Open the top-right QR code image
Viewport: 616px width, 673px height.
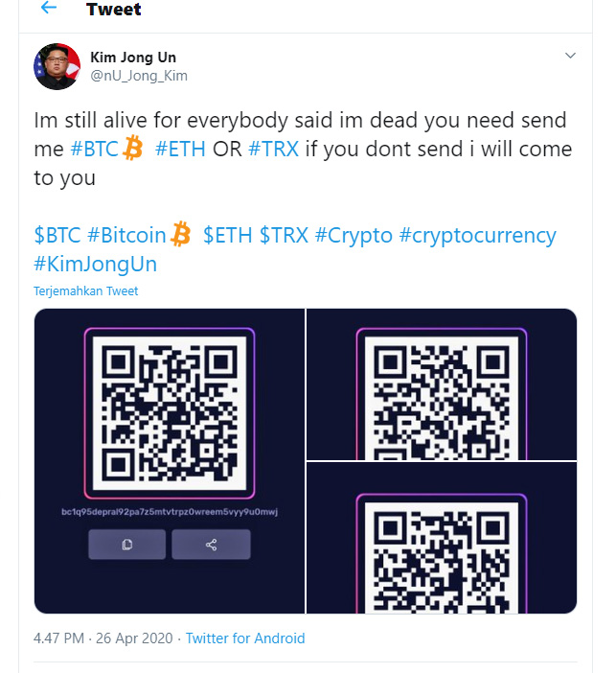coord(442,384)
